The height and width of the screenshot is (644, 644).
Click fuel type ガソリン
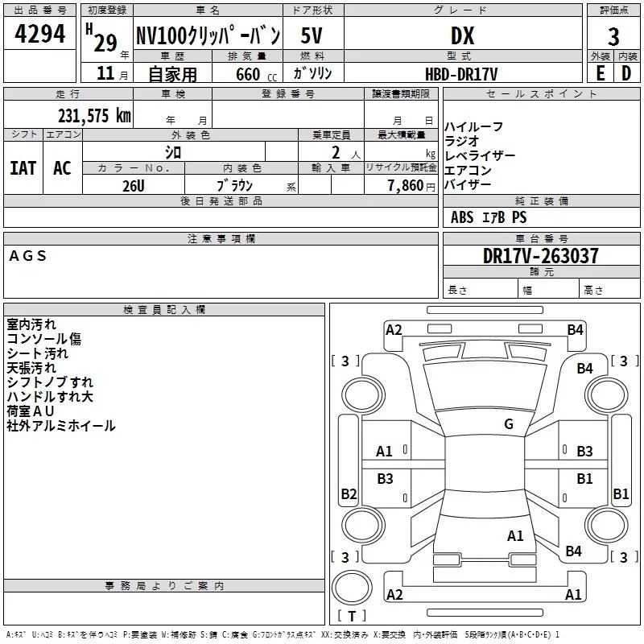tap(312, 73)
